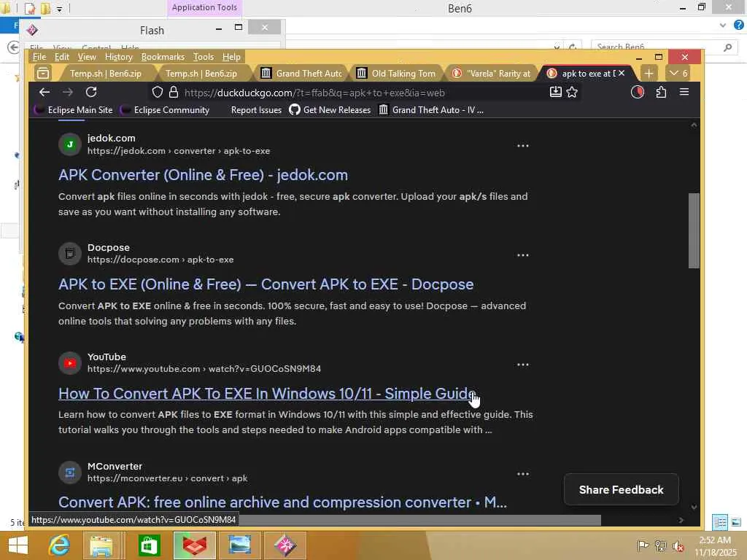Open the Report Issues bookmark

[x=256, y=110]
